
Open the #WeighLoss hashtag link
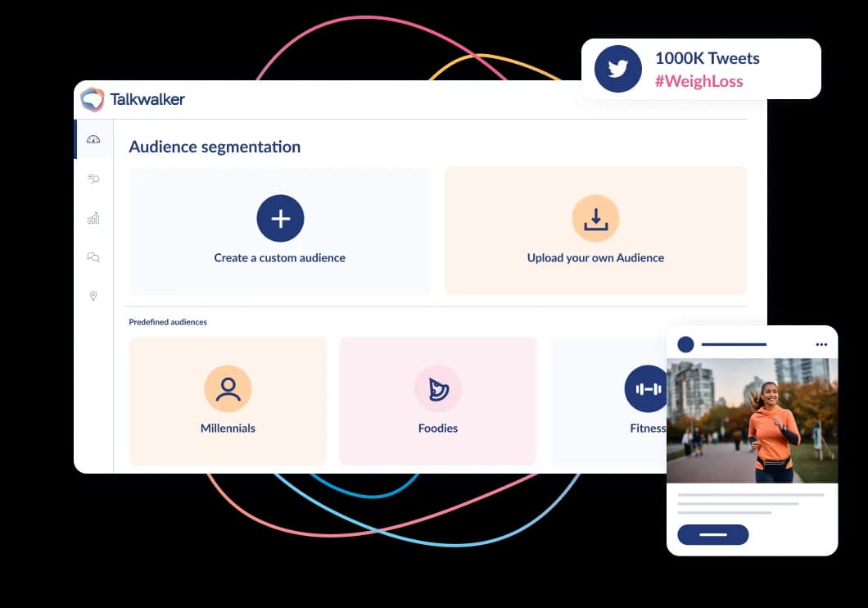tap(698, 81)
